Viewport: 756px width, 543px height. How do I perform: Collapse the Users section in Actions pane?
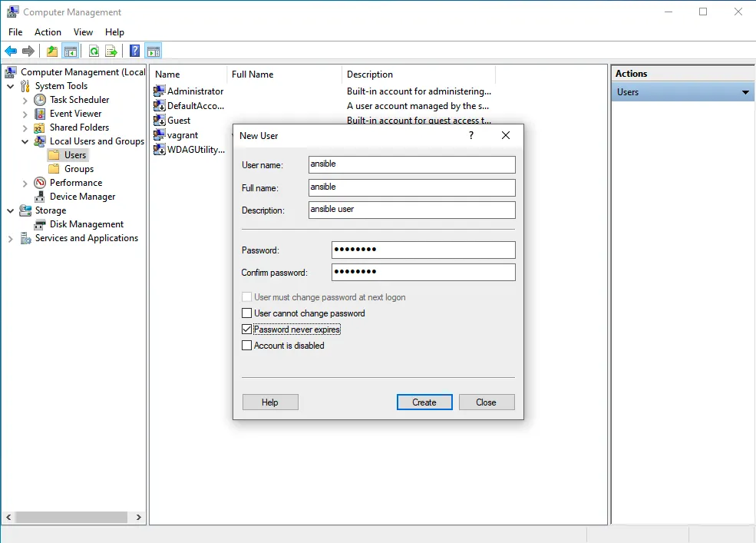pos(745,92)
